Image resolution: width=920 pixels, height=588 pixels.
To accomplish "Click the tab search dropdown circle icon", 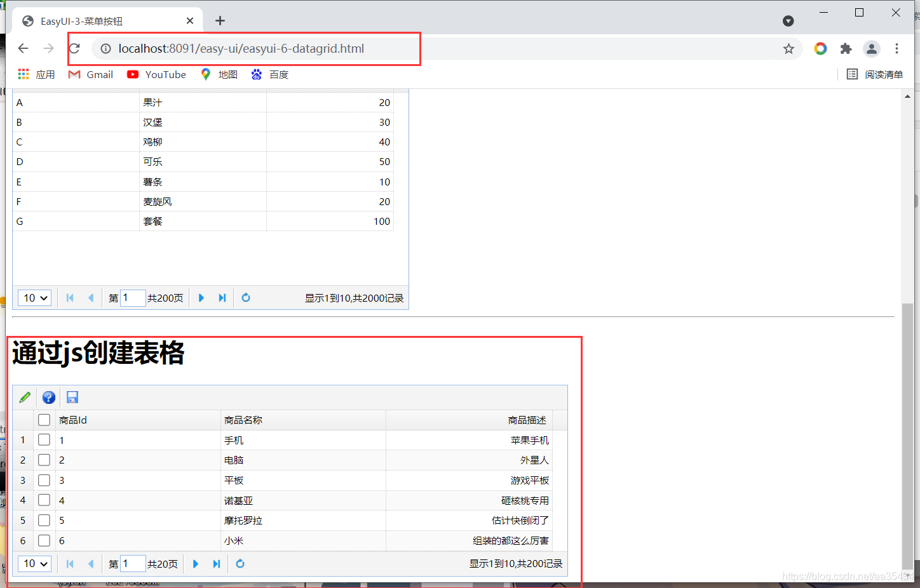I will point(788,21).
